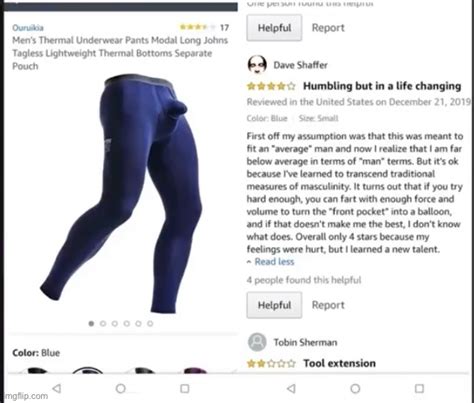This screenshot has width=474, height=403.
Task: Tap the left phone's recent apps square
Action: (x=185, y=388)
